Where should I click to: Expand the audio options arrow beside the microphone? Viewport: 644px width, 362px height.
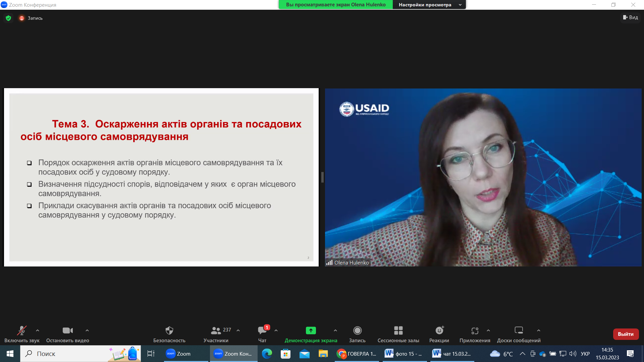coord(38,330)
